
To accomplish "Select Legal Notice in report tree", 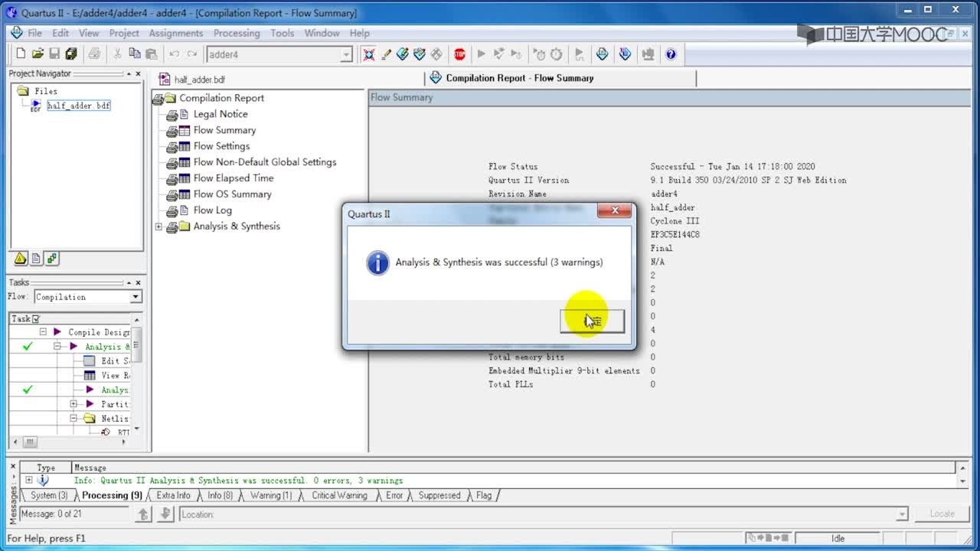I will pyautogui.click(x=220, y=114).
